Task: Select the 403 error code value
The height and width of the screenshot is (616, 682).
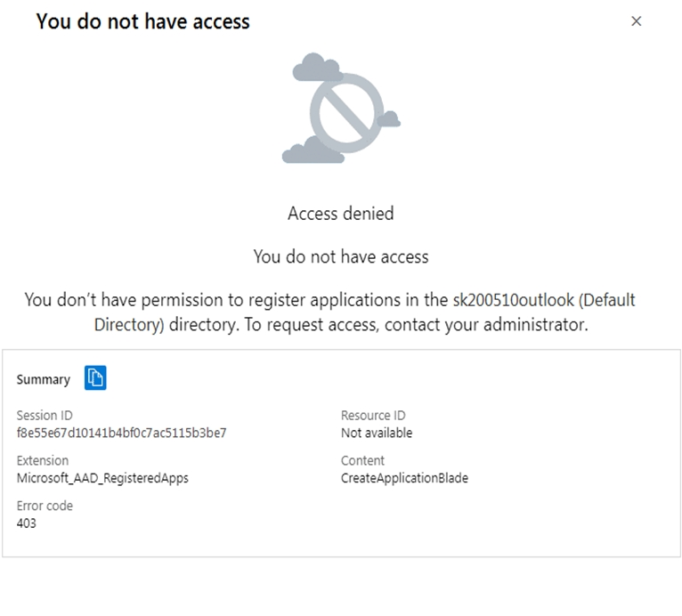Action: coord(27,523)
